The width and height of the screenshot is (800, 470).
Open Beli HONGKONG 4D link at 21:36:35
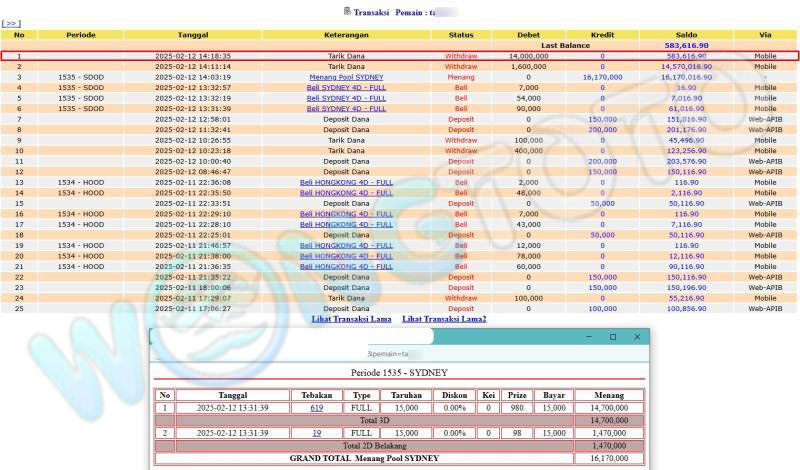pyautogui.click(x=346, y=266)
